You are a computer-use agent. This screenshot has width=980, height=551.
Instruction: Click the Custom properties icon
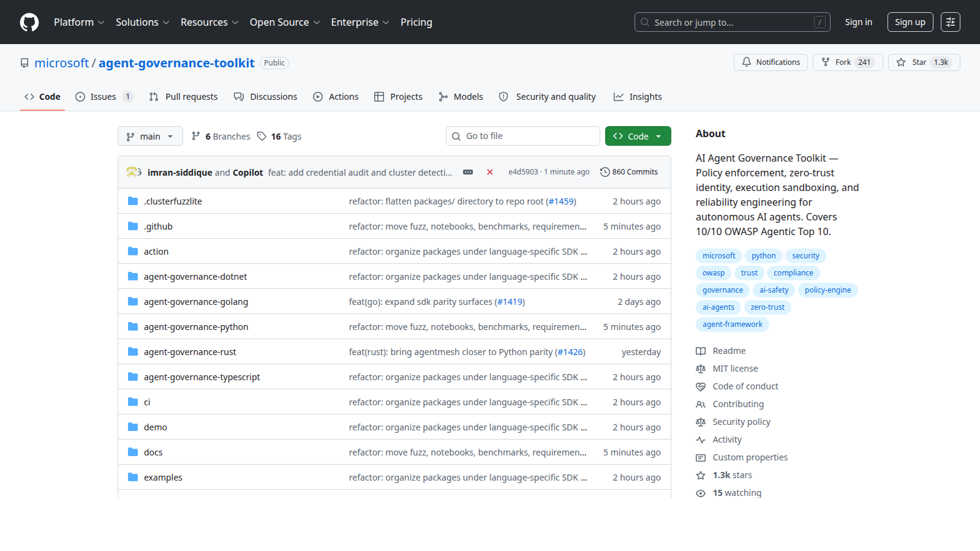(x=701, y=457)
